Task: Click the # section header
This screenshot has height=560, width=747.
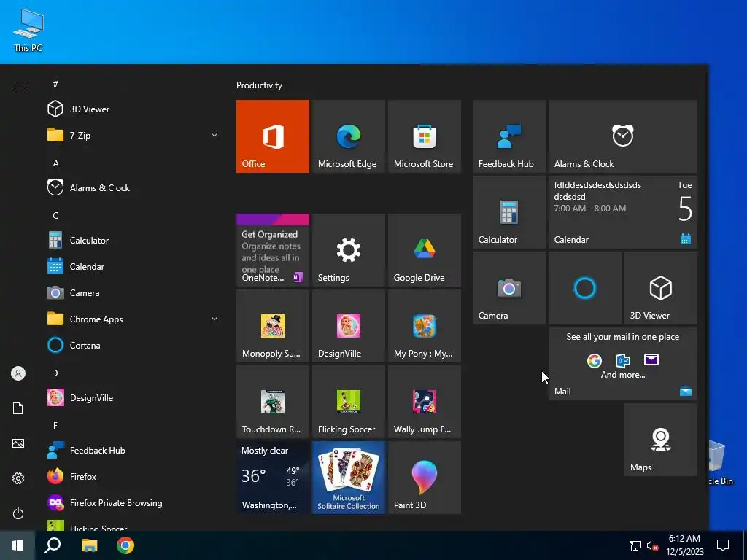Action: point(55,84)
